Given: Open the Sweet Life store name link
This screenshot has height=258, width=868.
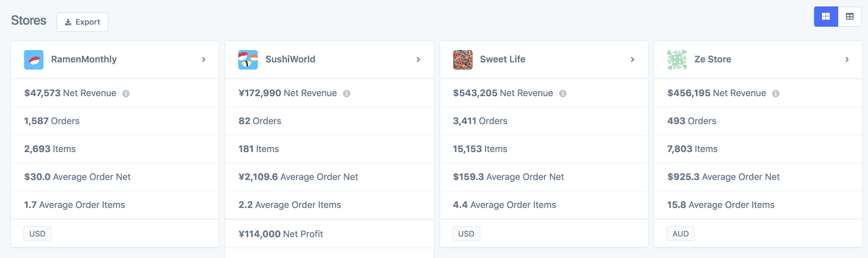Looking at the screenshot, I should [502, 59].
